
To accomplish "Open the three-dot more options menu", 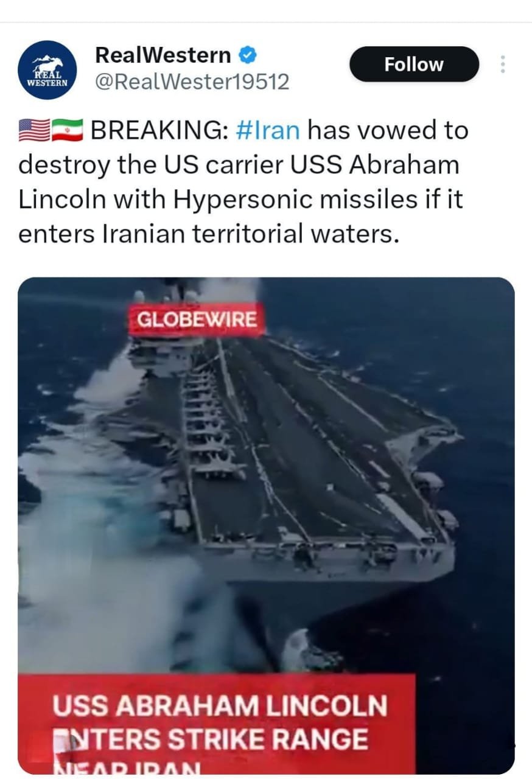I will 503,65.
